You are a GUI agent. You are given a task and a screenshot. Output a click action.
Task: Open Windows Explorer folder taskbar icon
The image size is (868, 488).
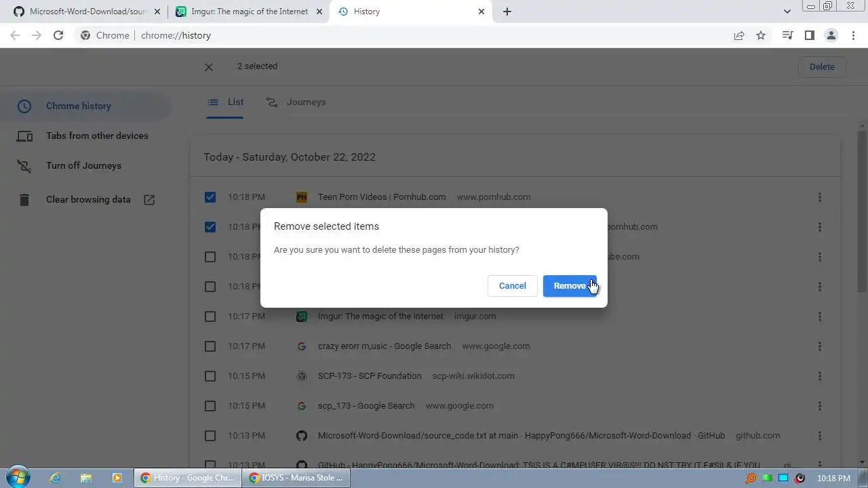[86, 478]
